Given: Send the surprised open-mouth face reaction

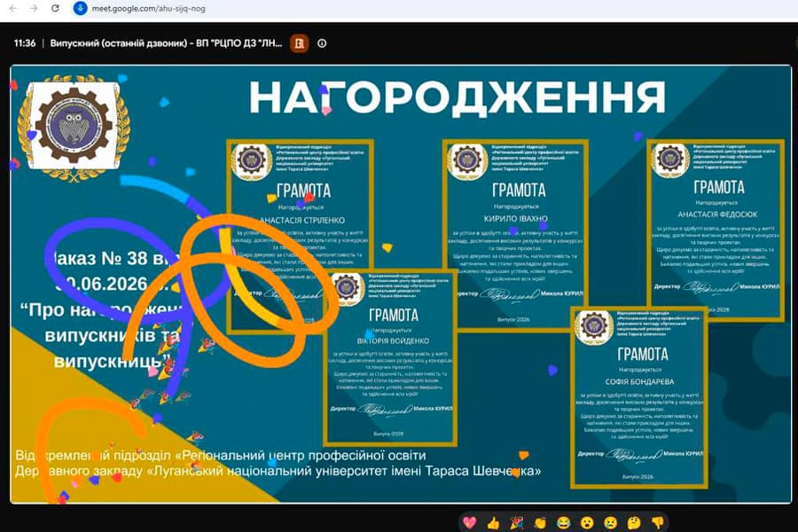Looking at the screenshot, I should coord(587,523).
